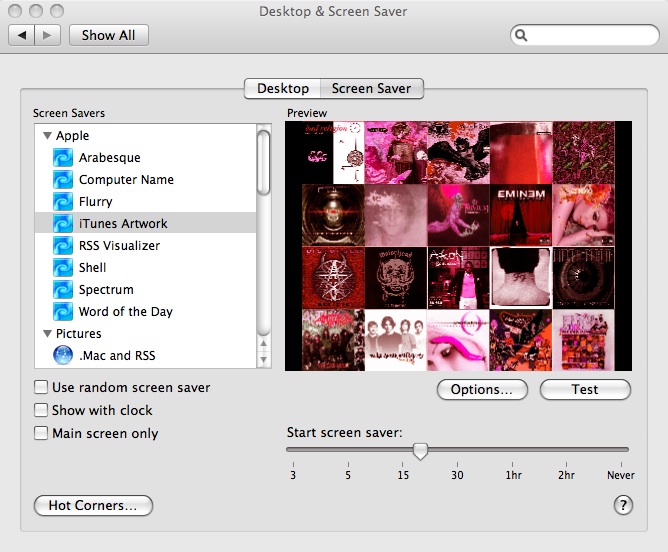The width and height of the screenshot is (668, 552).
Task: Click the Show All button
Action: click(109, 35)
